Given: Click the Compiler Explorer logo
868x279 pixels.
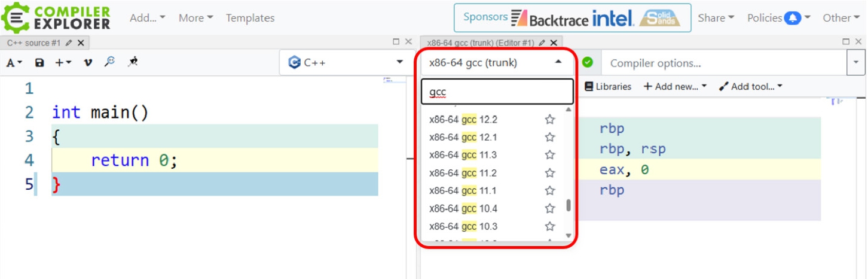Looking at the screenshot, I should (x=56, y=17).
